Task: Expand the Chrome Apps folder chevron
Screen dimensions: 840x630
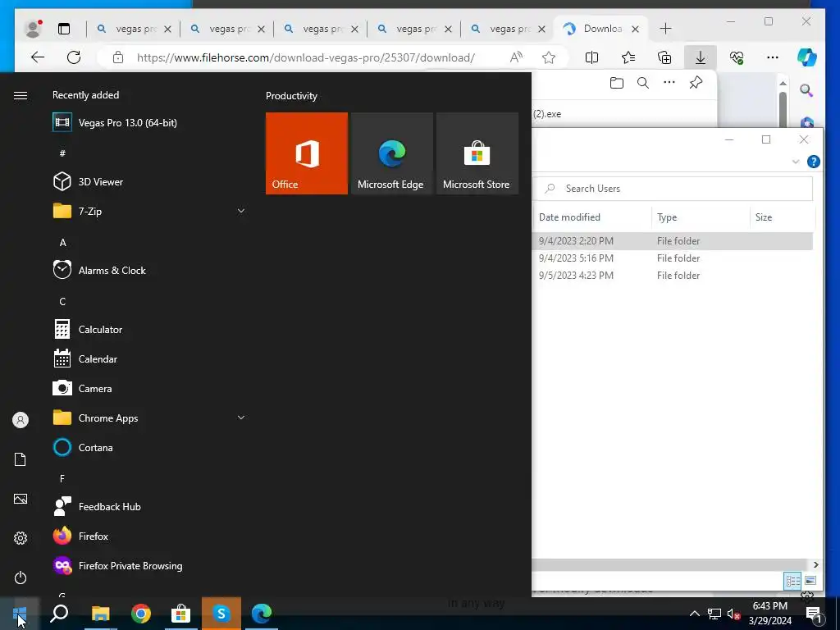Action: click(x=241, y=418)
